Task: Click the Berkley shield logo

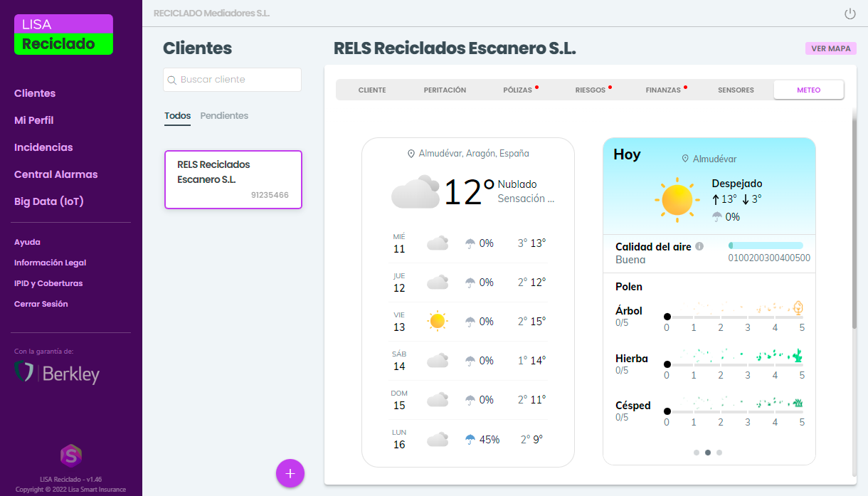Action: coord(23,372)
